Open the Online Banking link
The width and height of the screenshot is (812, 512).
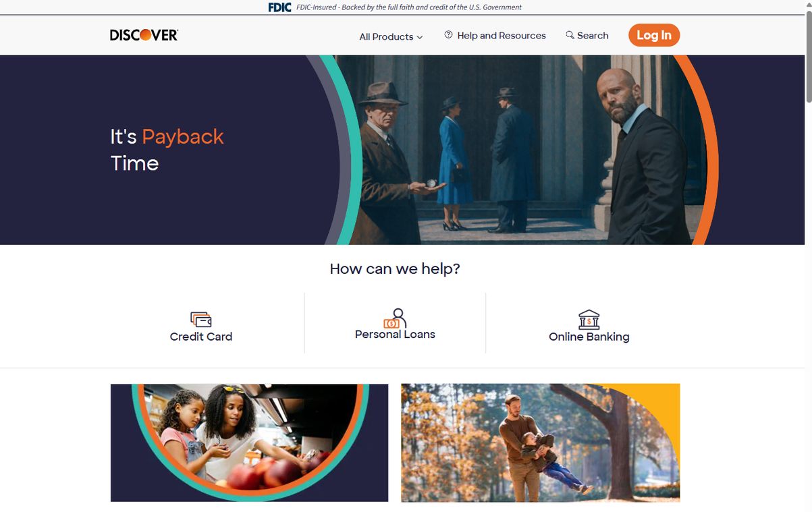[589, 337]
